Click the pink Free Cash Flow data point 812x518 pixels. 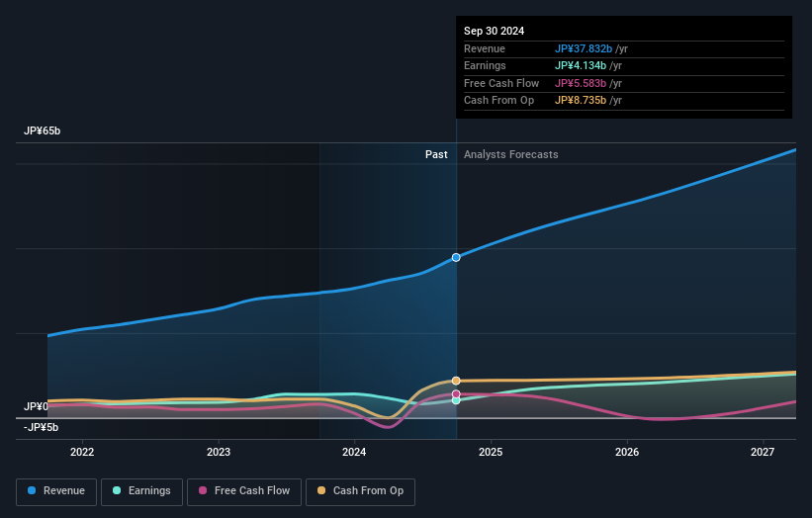tap(456, 393)
